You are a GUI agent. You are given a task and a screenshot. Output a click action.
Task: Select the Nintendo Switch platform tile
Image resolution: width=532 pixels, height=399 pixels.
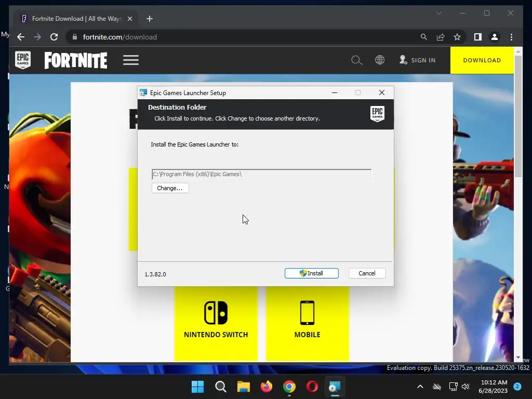tap(216, 323)
